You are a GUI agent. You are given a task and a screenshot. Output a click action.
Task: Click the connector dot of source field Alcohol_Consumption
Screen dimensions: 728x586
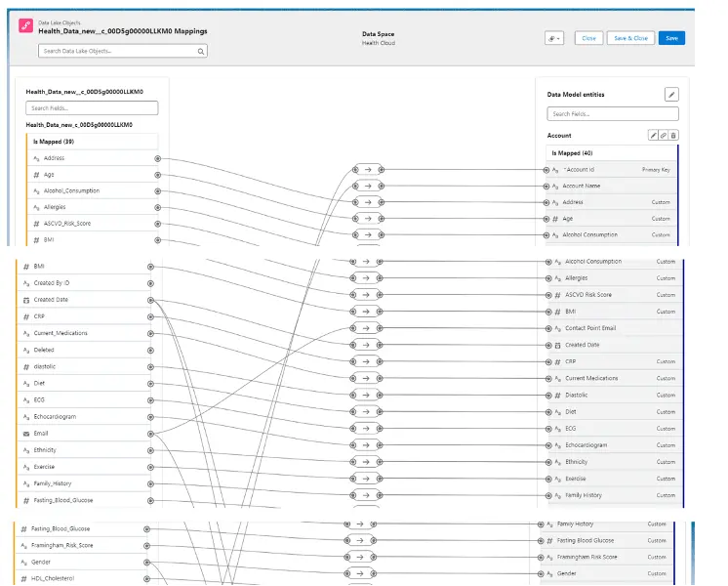158,191
